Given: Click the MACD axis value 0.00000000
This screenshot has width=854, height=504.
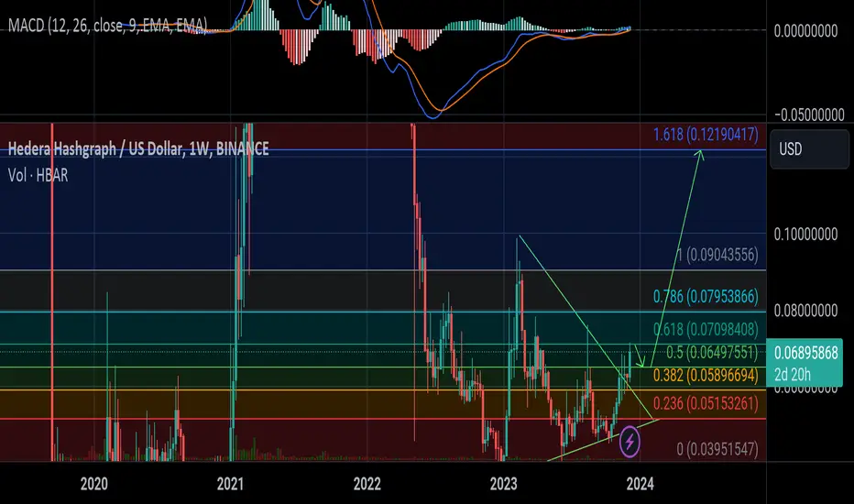Looking at the screenshot, I should (805, 31).
